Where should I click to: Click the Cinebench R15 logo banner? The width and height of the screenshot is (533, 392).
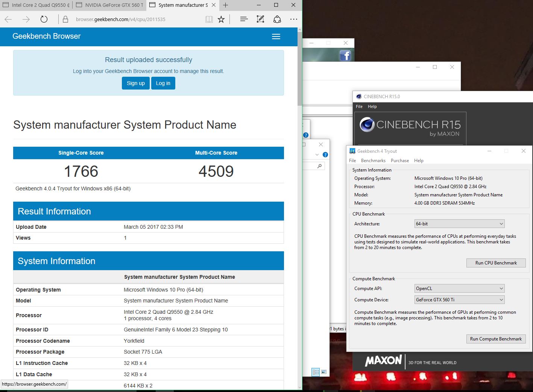click(x=410, y=128)
